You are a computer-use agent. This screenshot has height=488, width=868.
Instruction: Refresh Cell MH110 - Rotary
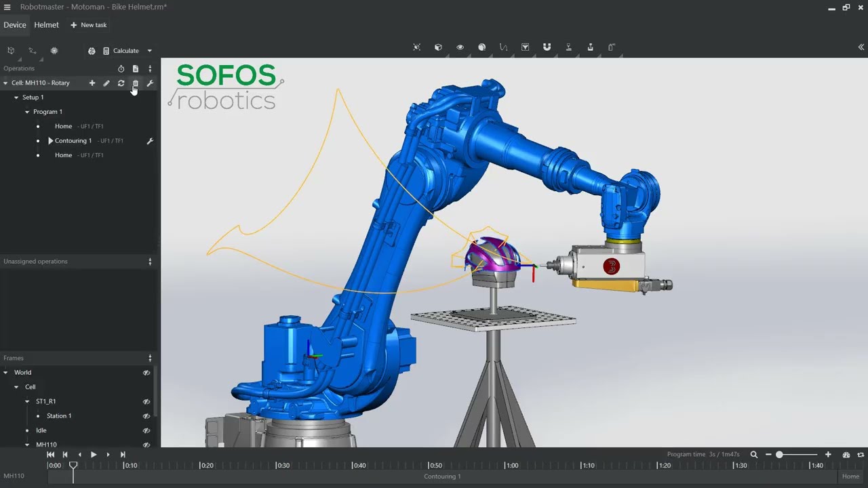pos(121,83)
